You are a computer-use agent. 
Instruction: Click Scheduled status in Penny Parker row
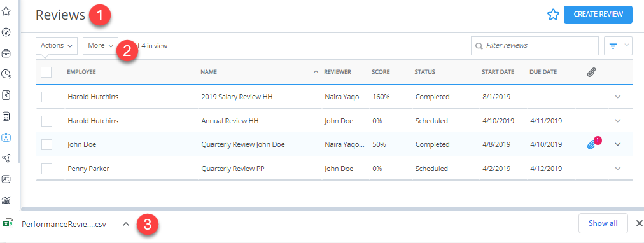[x=431, y=169]
